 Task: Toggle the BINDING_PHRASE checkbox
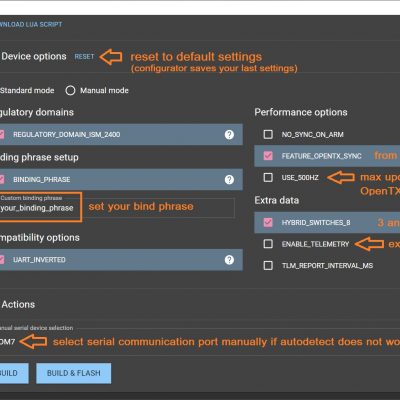pyautogui.click(x=2, y=179)
